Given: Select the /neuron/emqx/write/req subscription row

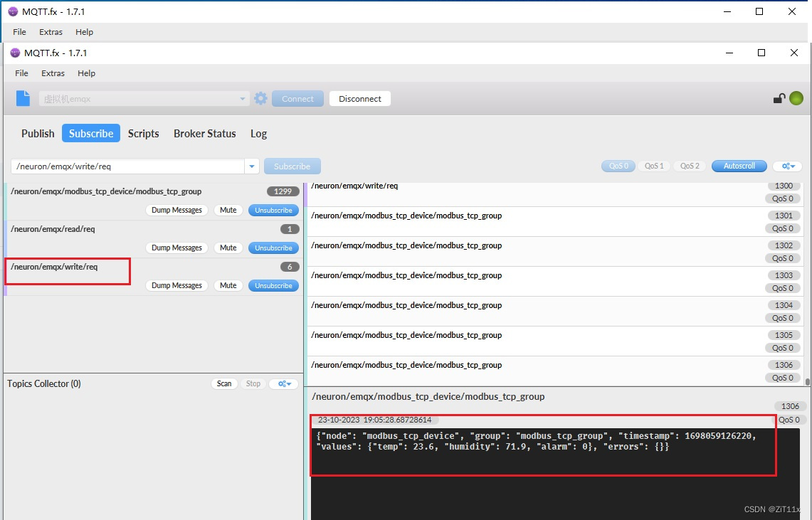Looking at the screenshot, I should 153,277.
